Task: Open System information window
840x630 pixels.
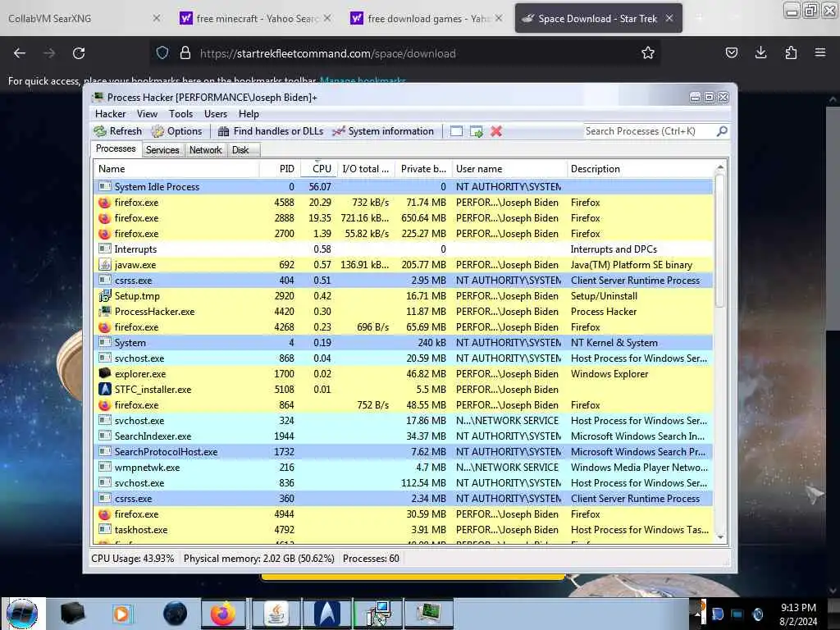Action: click(382, 131)
